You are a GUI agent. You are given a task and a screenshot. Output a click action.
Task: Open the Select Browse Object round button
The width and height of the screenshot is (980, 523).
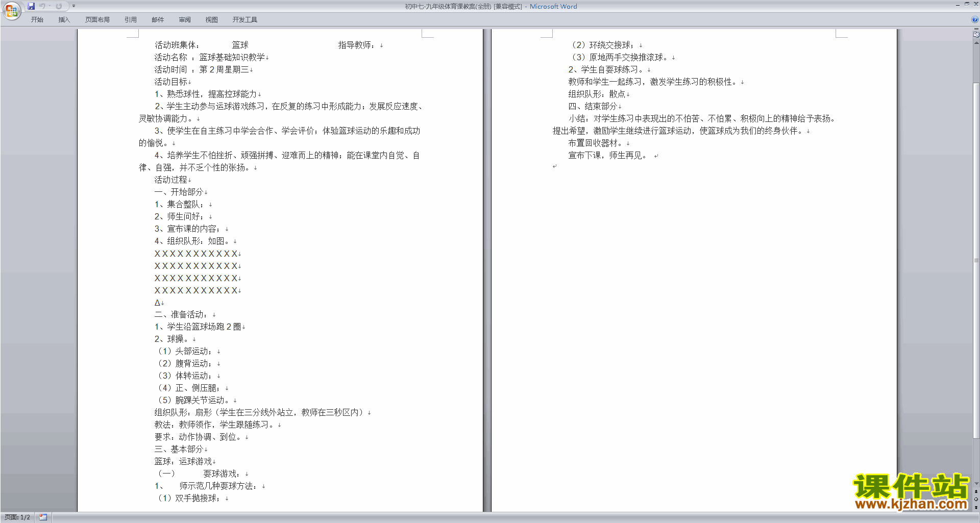976,500
